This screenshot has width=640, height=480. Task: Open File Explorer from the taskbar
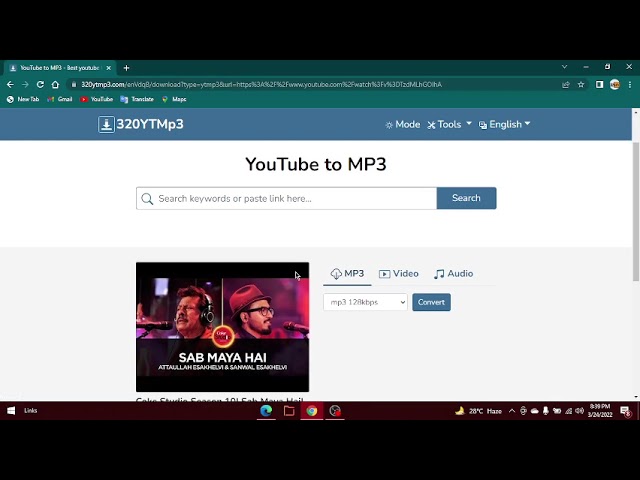coord(289,411)
